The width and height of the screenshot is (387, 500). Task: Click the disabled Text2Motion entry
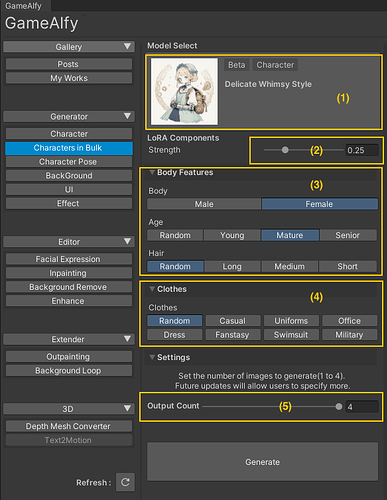pyautogui.click(x=69, y=440)
